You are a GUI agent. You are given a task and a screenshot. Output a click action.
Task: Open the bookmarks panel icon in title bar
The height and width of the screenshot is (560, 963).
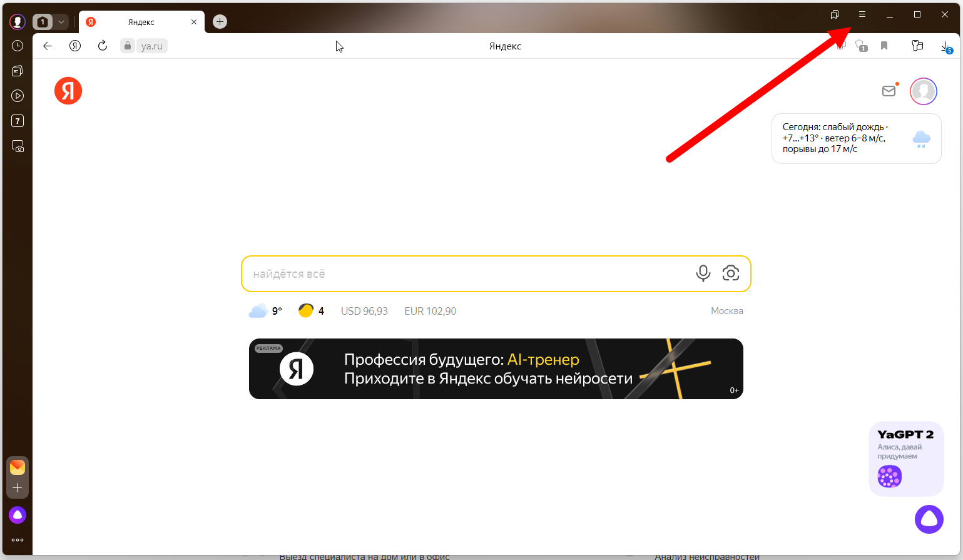point(834,14)
